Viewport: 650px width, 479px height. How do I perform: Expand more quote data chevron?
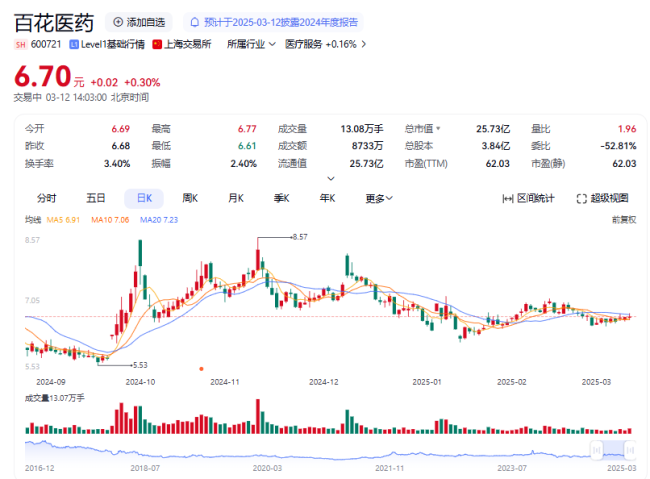[331, 179]
